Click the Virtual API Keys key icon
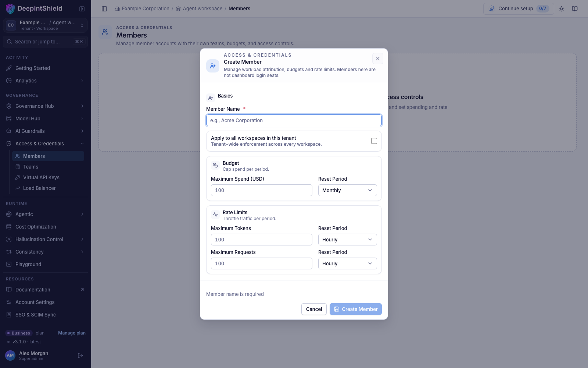 point(18,177)
